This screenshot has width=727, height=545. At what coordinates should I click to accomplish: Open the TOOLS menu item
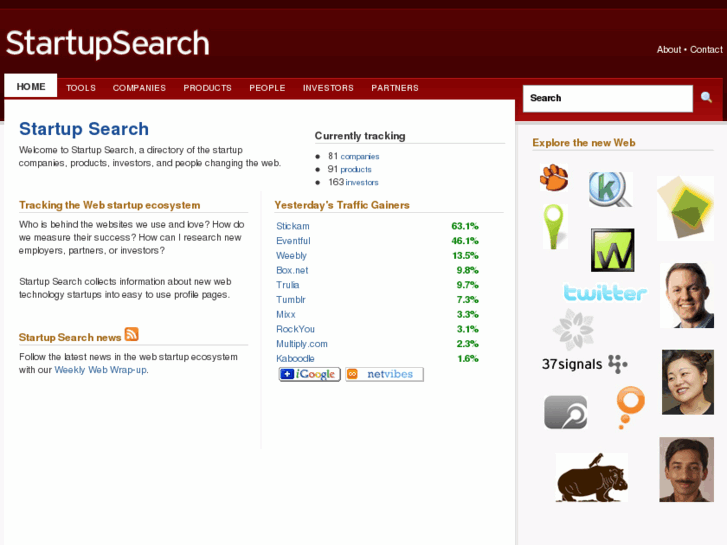[x=81, y=88]
